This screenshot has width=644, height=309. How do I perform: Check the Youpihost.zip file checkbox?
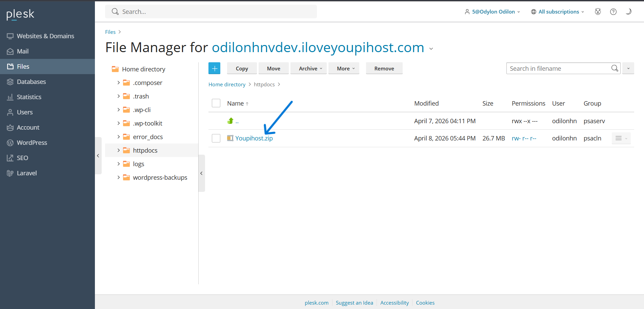216,138
